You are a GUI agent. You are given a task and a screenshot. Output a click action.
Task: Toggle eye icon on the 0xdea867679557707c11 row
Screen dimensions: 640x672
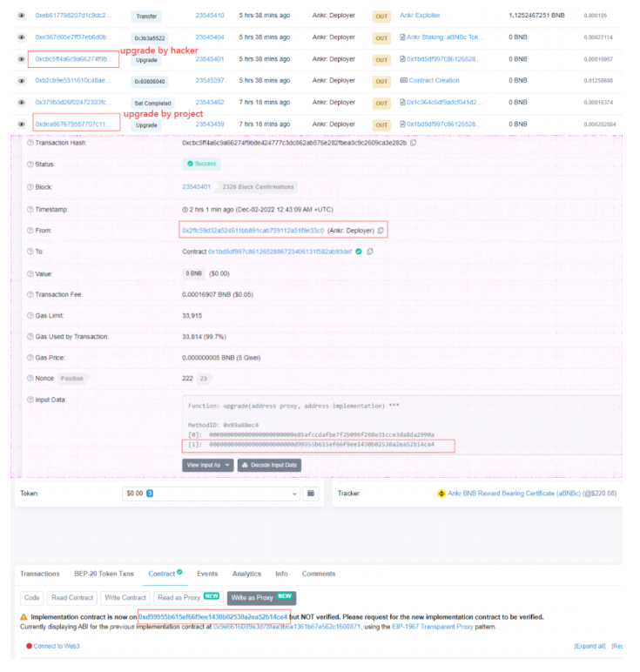pos(22,124)
